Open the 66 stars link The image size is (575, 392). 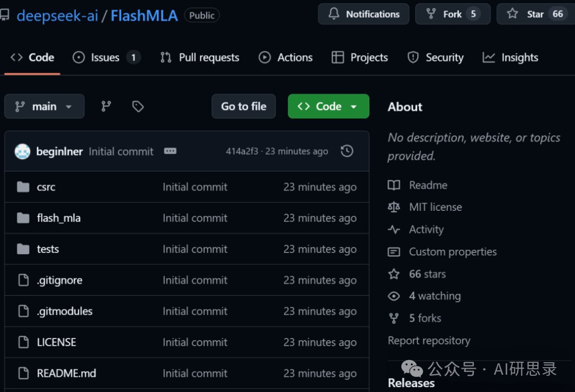tap(427, 274)
